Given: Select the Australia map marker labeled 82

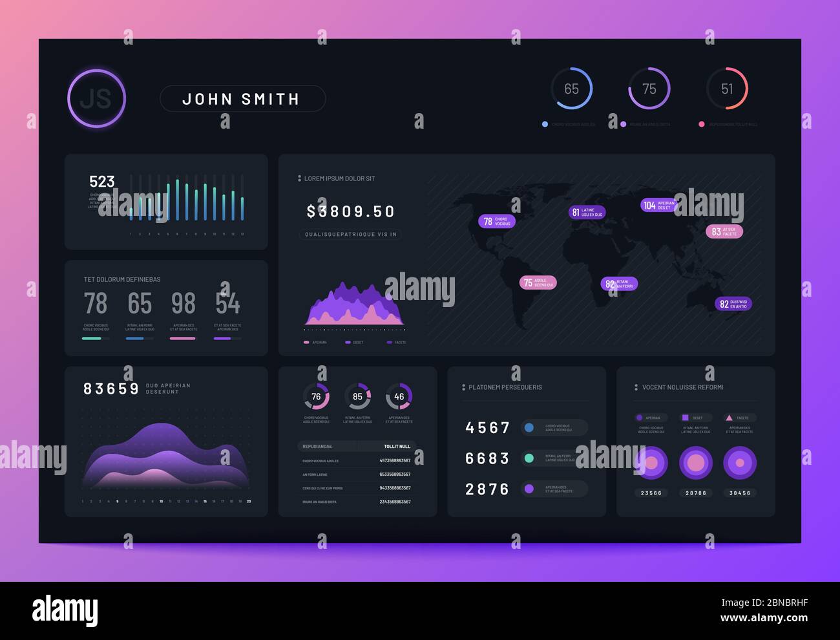Looking at the screenshot, I should click(x=733, y=304).
